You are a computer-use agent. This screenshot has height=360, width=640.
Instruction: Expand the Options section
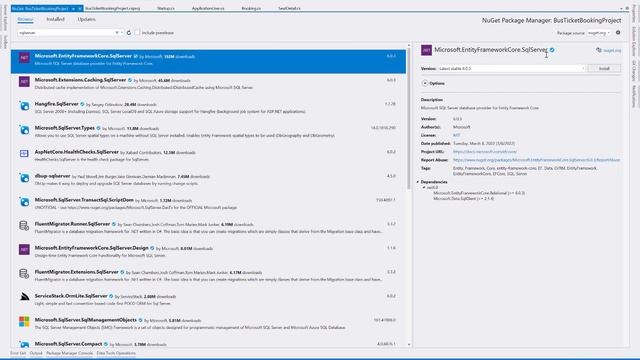coord(425,83)
